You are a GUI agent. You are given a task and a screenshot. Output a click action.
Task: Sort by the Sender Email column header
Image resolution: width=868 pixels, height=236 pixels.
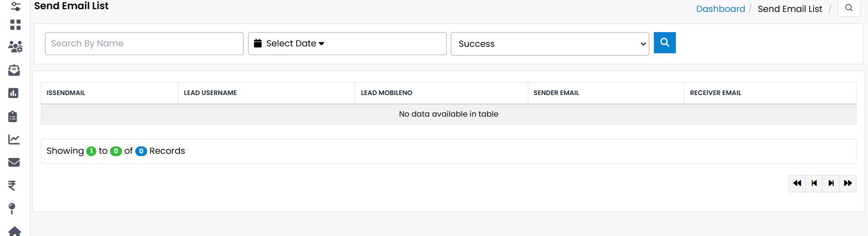tap(556, 93)
